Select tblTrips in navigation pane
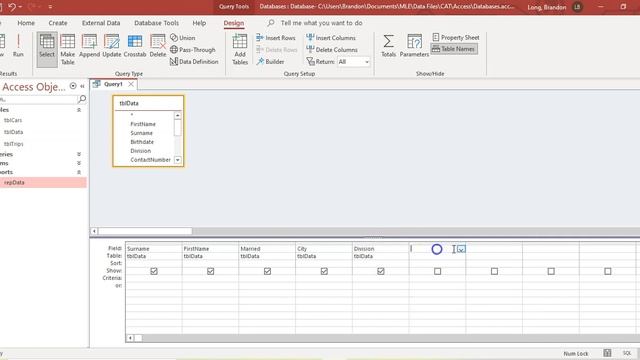Viewport: 640px width, 360px height. [x=13, y=144]
